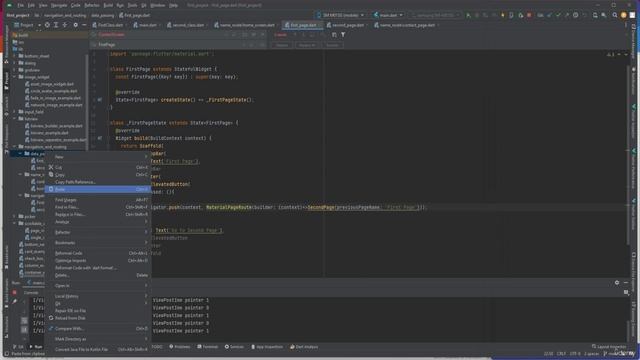Open fade_in_image_example.dart in project tree
The height and width of the screenshot is (360, 640).
pos(53,98)
